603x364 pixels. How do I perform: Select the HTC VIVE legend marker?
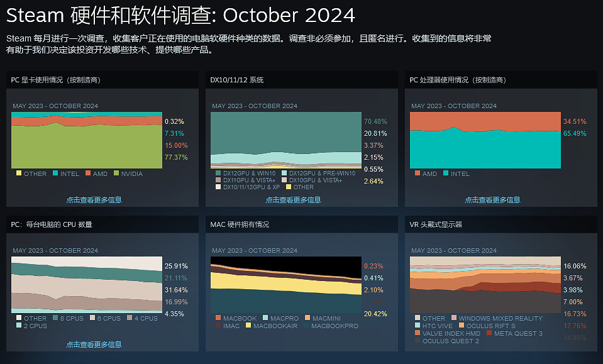point(416,326)
